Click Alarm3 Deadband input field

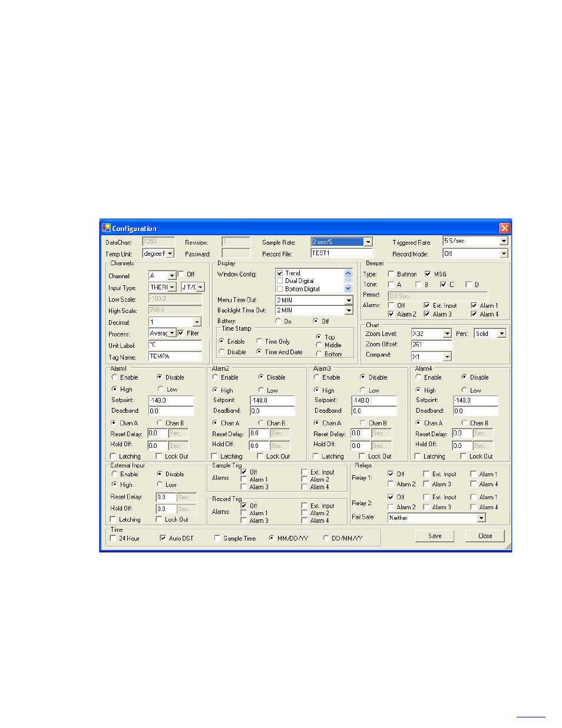[x=374, y=411]
